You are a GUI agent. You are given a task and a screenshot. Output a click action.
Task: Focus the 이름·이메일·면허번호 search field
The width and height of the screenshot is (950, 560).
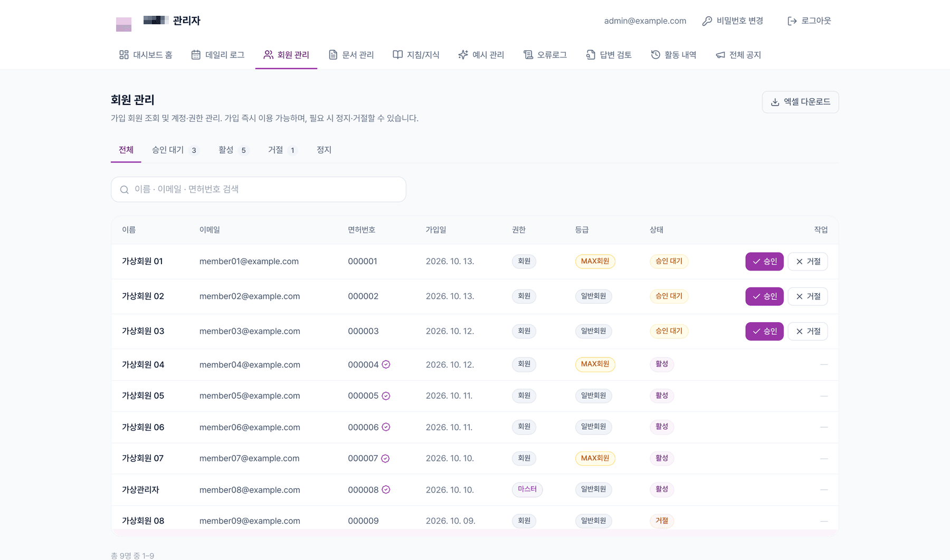point(259,189)
